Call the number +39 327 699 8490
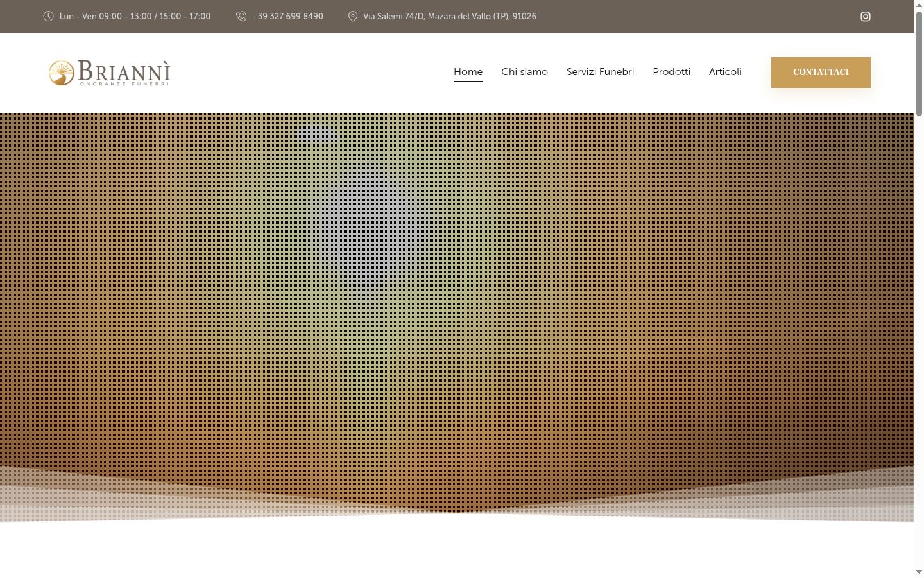Viewport: 924px width, 578px height. click(287, 16)
